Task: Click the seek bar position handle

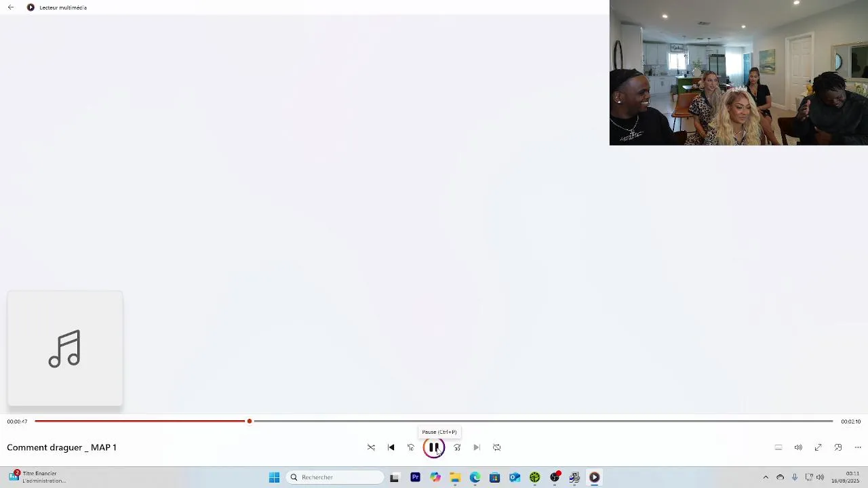Action: click(x=250, y=422)
